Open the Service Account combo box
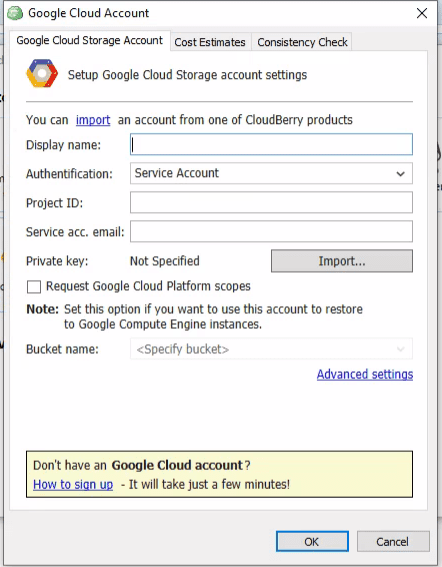 (x=271, y=173)
